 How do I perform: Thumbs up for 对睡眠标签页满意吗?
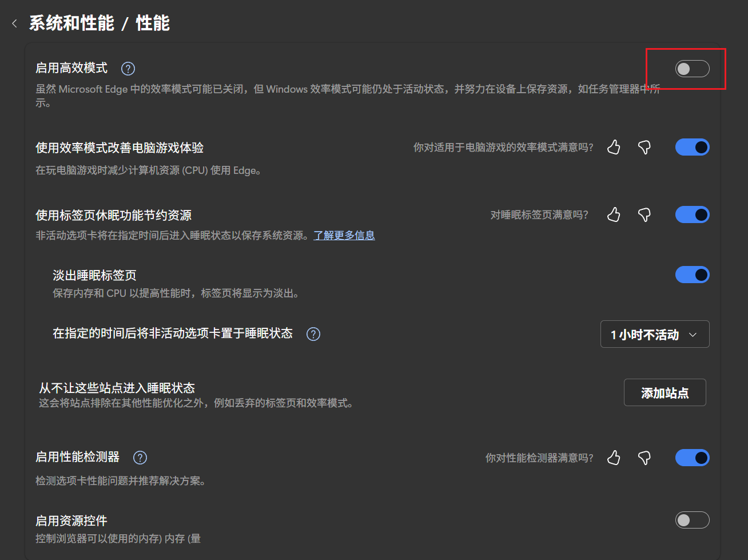pos(614,215)
